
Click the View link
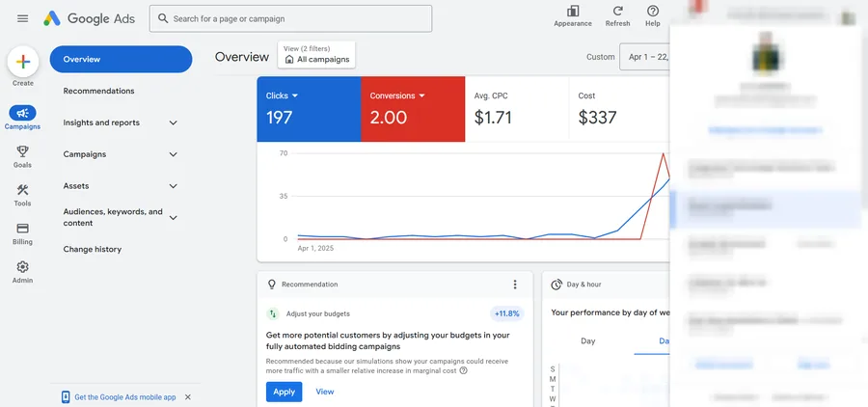click(x=325, y=392)
